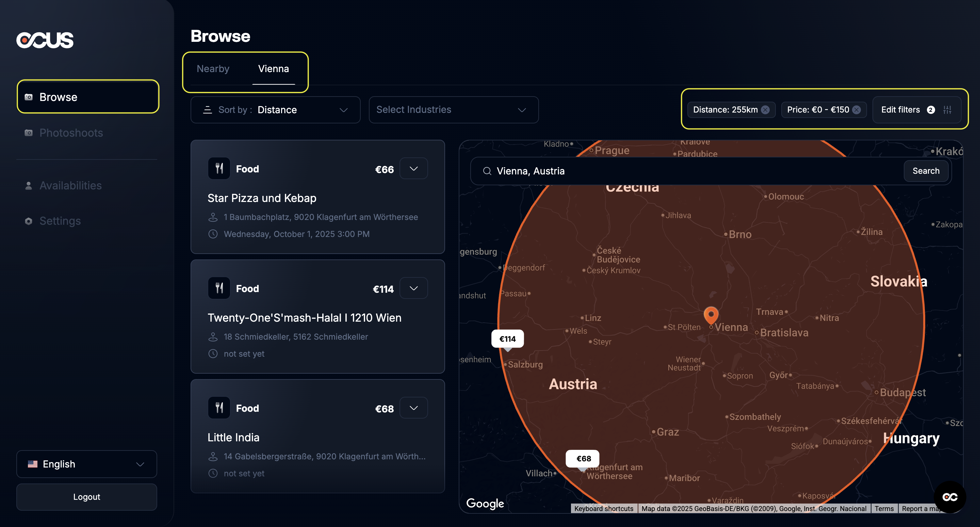Screen dimensions: 980x527
Task: Open Photoshoots in the sidebar
Action: coord(71,133)
